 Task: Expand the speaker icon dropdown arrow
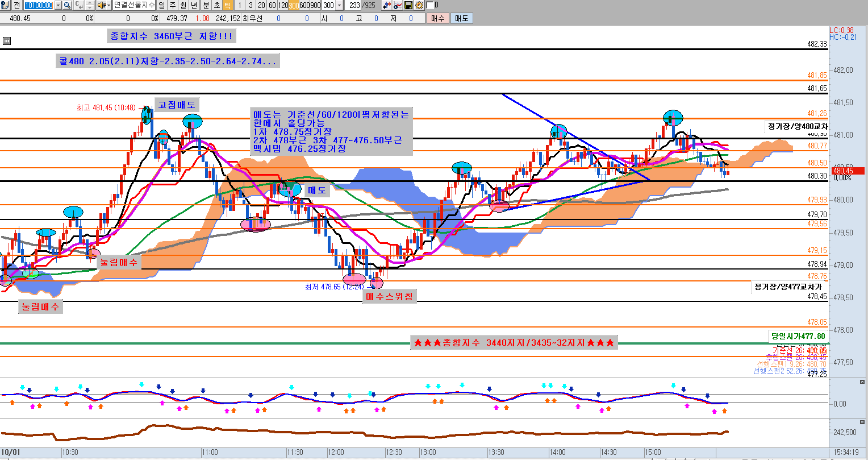coord(108,5)
